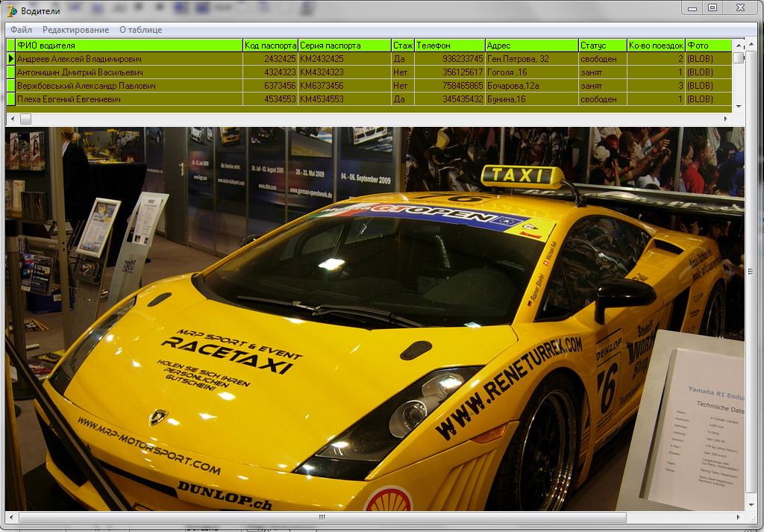Click the Фото column header

pyautogui.click(x=709, y=46)
